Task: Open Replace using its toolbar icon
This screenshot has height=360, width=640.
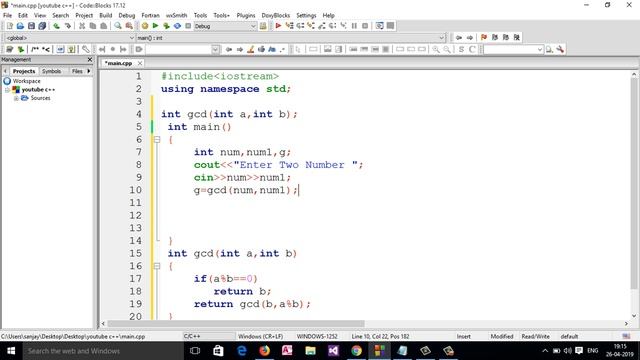Action: [129, 26]
